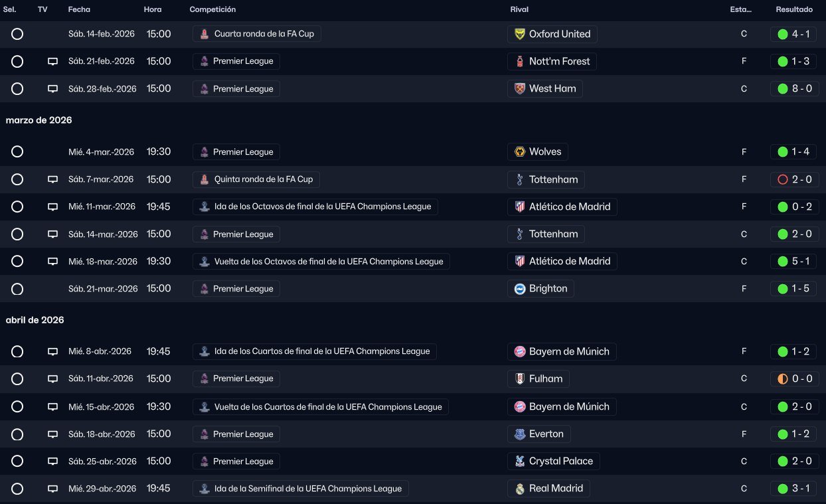This screenshot has width=826, height=504.
Task: Sort by the Fecha column header
Action: (79, 10)
